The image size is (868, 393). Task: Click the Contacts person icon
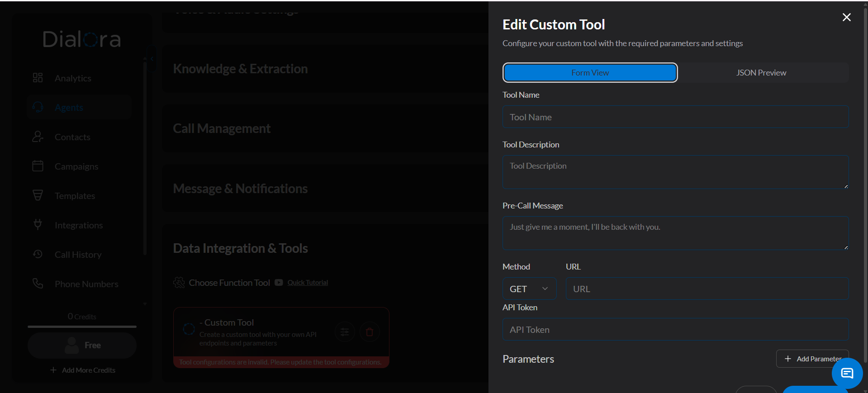pyautogui.click(x=38, y=137)
